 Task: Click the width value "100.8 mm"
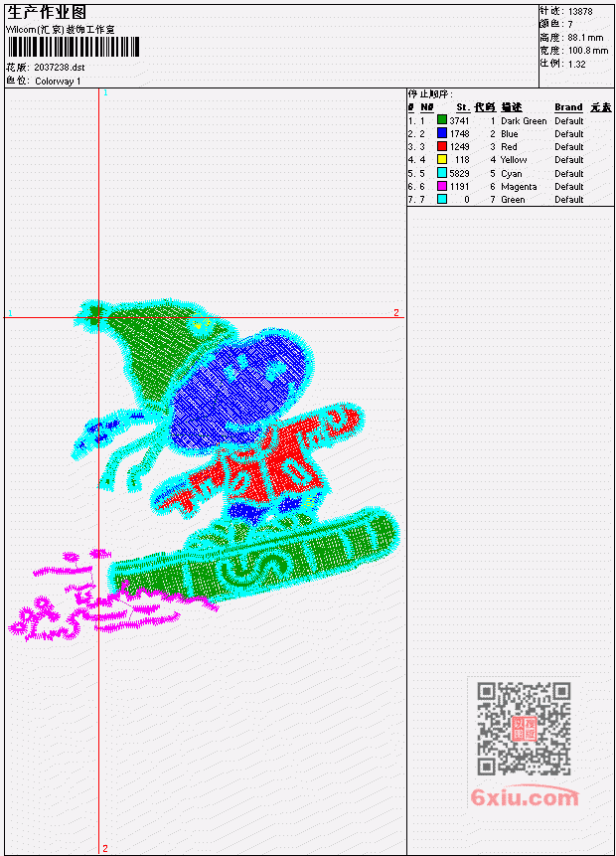coord(587,51)
